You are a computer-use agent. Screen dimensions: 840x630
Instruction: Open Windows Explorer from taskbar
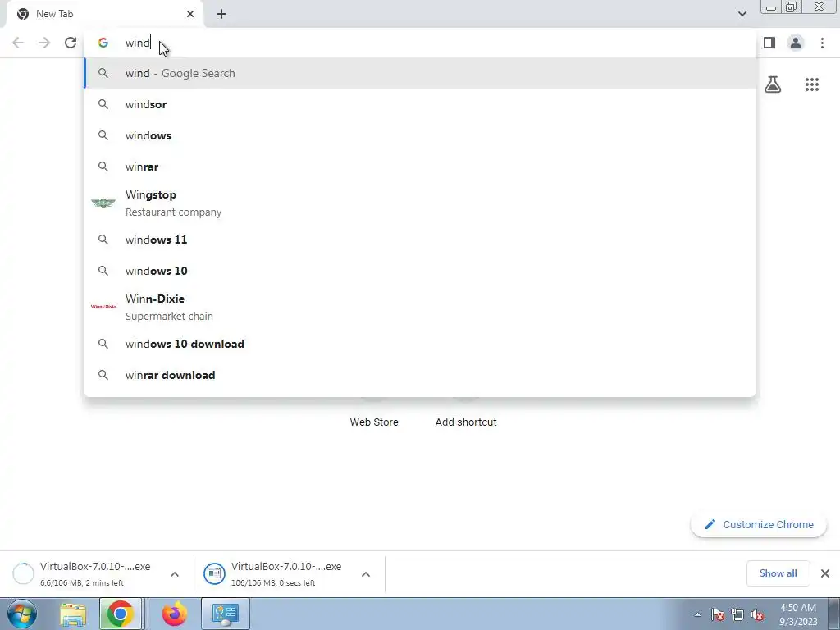coord(73,614)
